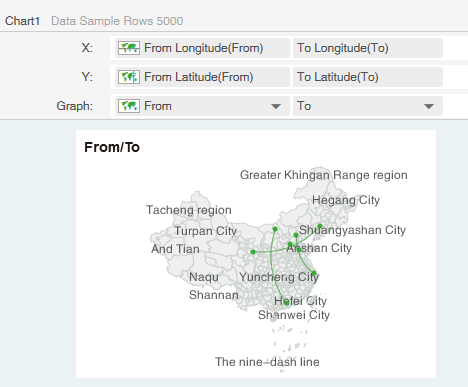Open the From graph dropdown arrow
The height and width of the screenshot is (387, 468).
[276, 106]
